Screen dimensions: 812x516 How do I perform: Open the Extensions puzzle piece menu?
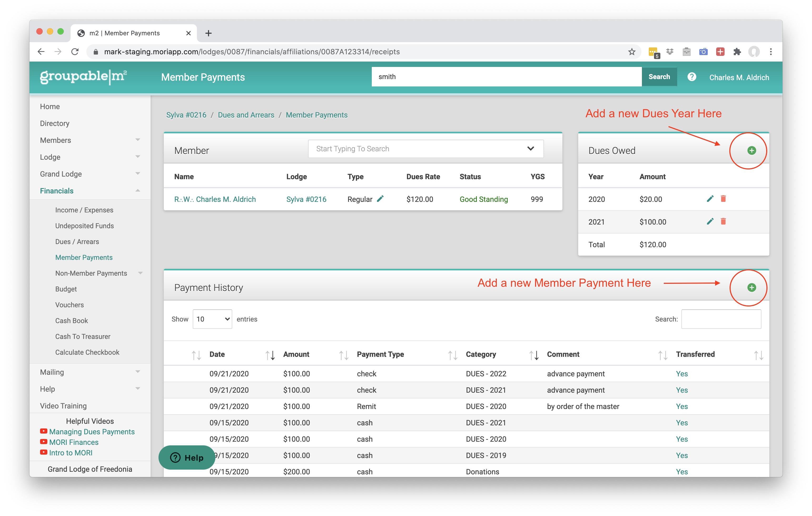(x=737, y=52)
